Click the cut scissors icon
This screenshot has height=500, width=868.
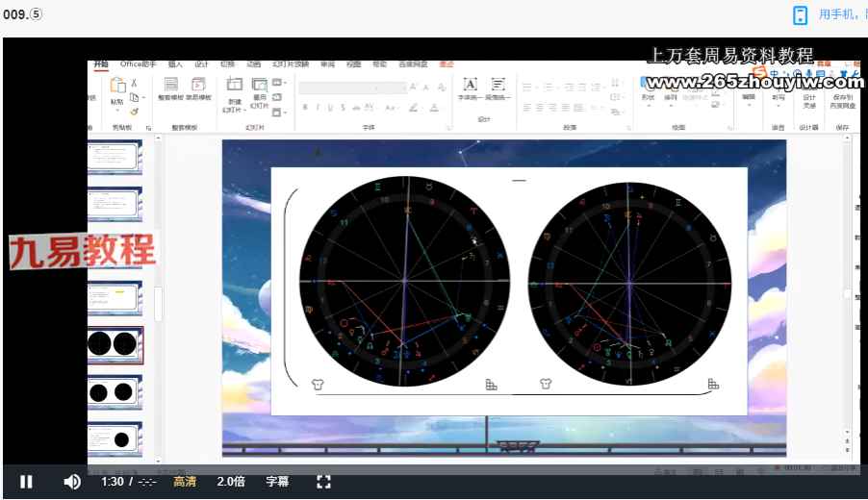135,83
